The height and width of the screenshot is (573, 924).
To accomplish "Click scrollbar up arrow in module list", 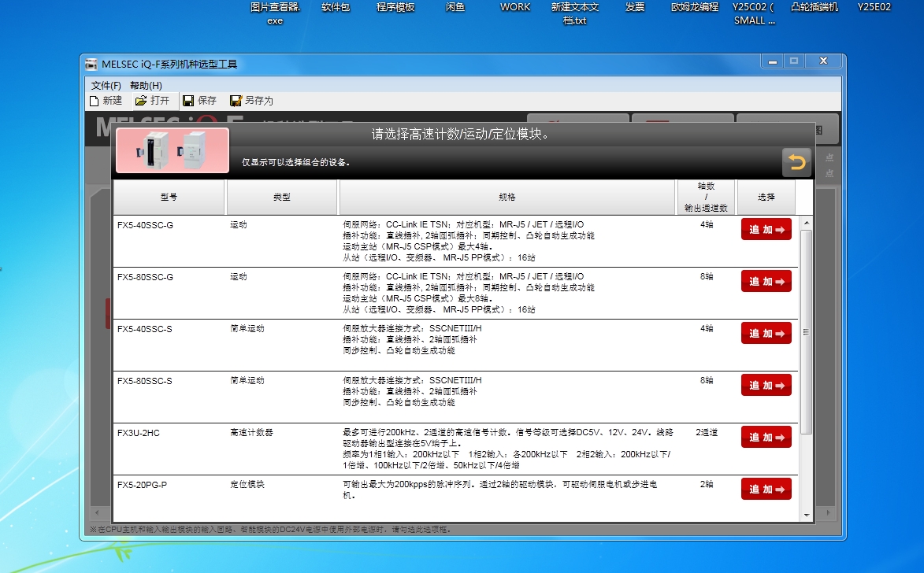I will click(806, 224).
